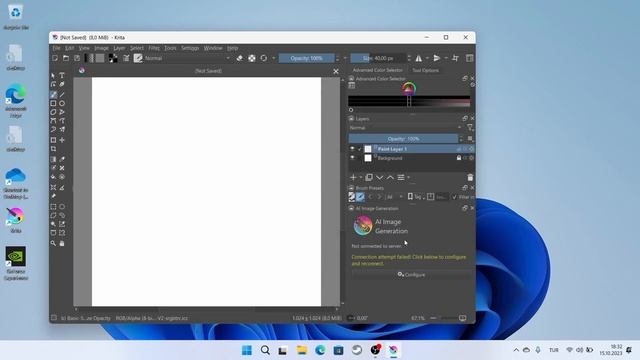Click the Configure button in AI Image Generation

(x=411, y=275)
